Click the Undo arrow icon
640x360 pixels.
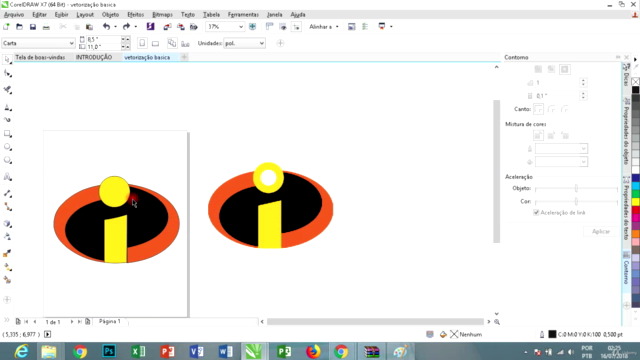[106, 27]
